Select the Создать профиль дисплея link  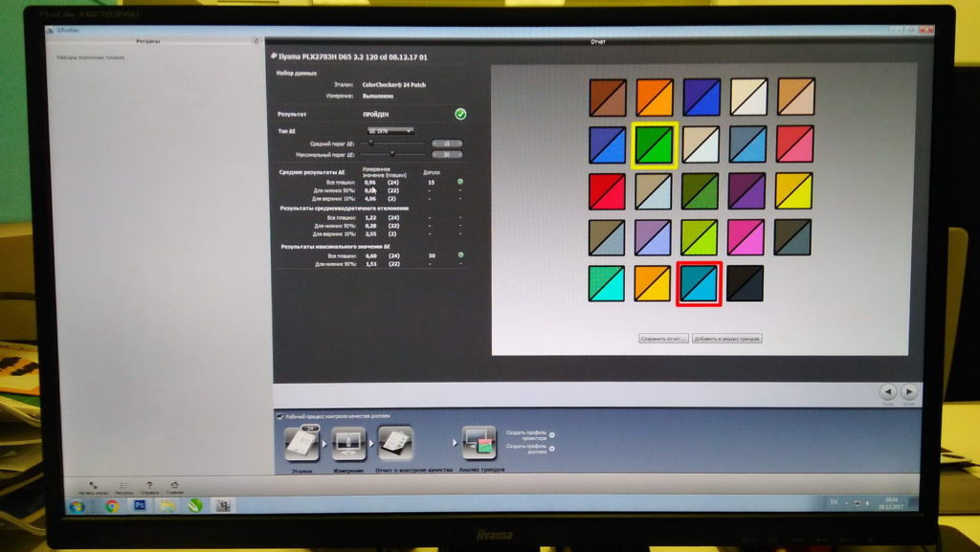point(526,449)
